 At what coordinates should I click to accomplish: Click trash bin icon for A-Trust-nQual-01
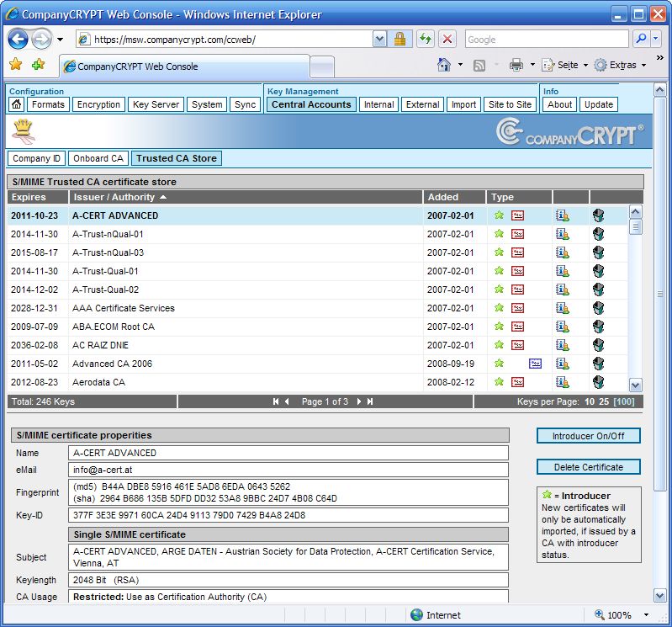[598, 234]
